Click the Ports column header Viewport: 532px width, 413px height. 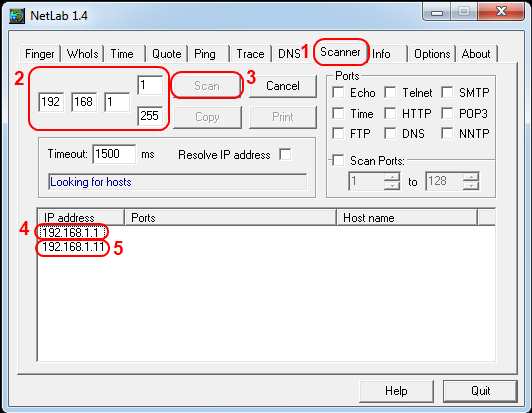(230, 218)
